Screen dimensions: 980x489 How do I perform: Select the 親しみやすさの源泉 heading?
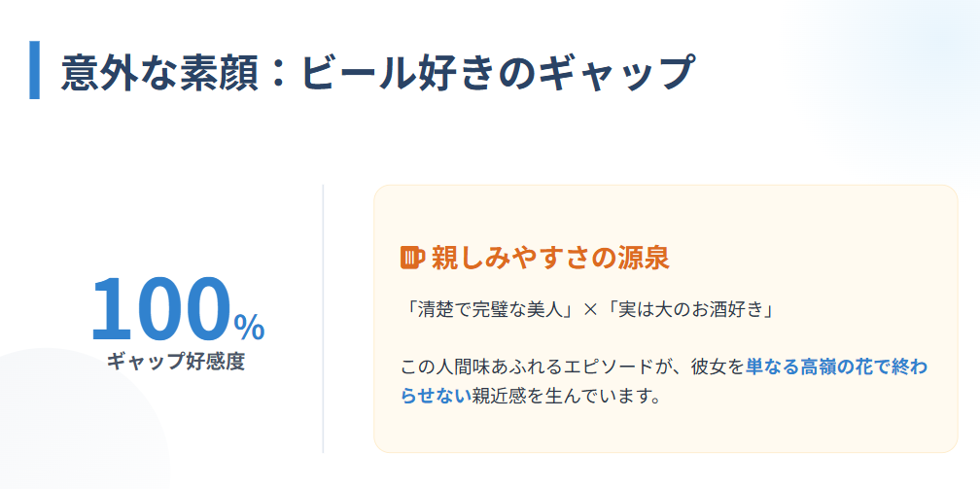(x=550, y=258)
